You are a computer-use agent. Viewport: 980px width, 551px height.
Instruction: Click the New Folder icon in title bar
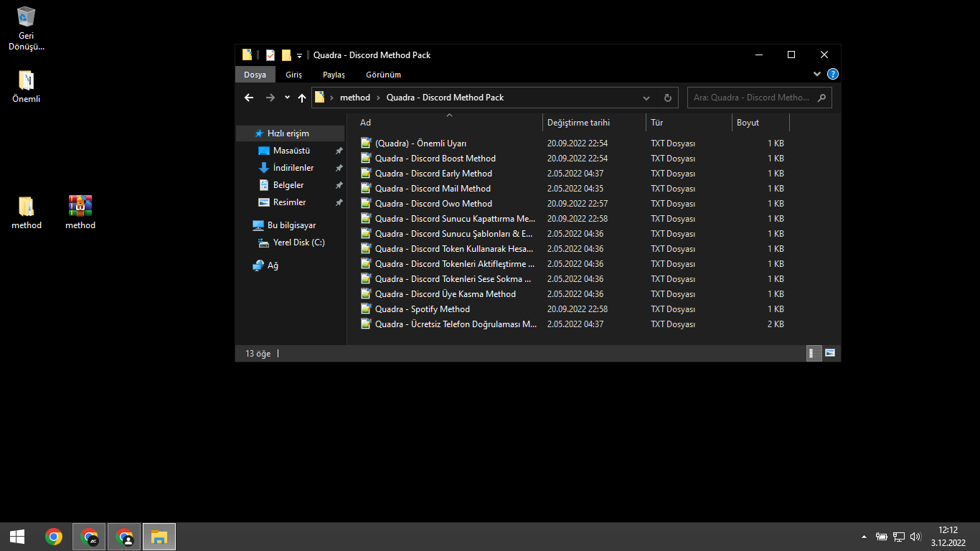[286, 55]
